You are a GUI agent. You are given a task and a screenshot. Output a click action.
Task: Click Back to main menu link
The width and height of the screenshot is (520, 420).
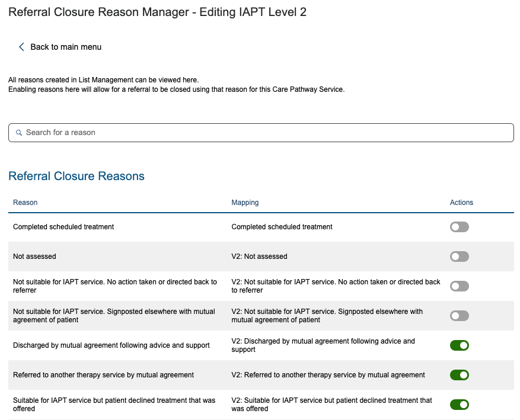tap(65, 47)
